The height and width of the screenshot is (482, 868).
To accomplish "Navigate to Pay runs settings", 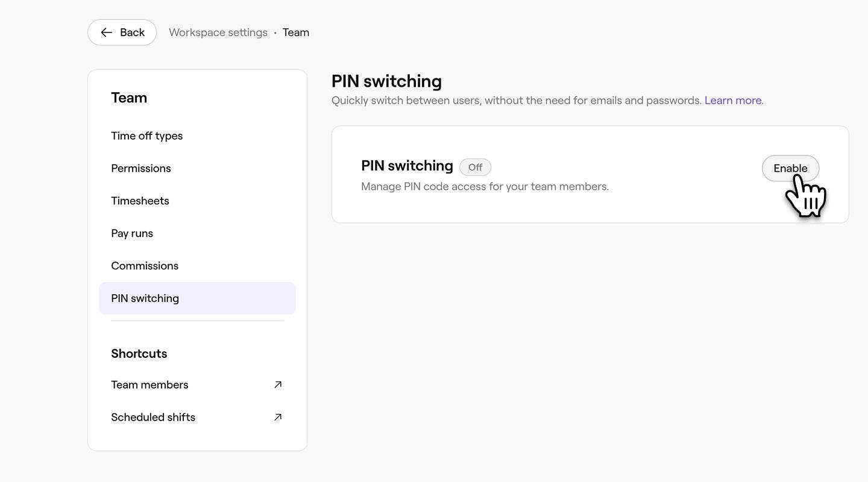I will point(132,233).
